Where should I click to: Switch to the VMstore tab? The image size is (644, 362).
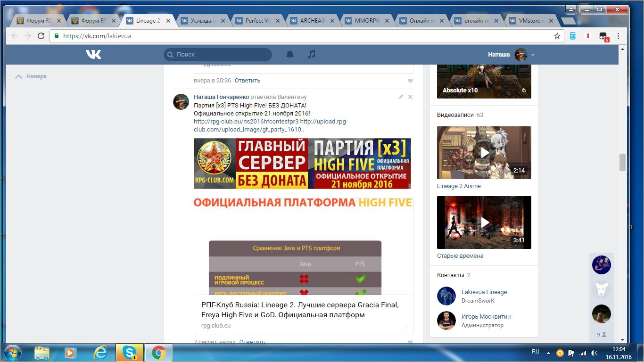pos(531,21)
